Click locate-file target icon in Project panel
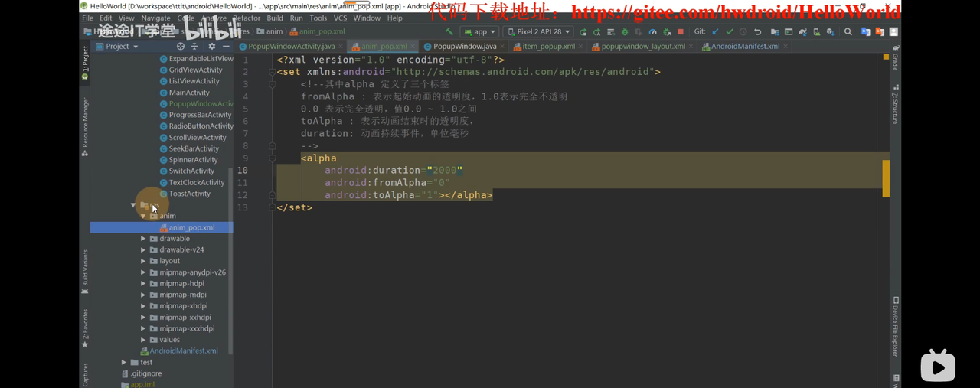 tap(181, 46)
